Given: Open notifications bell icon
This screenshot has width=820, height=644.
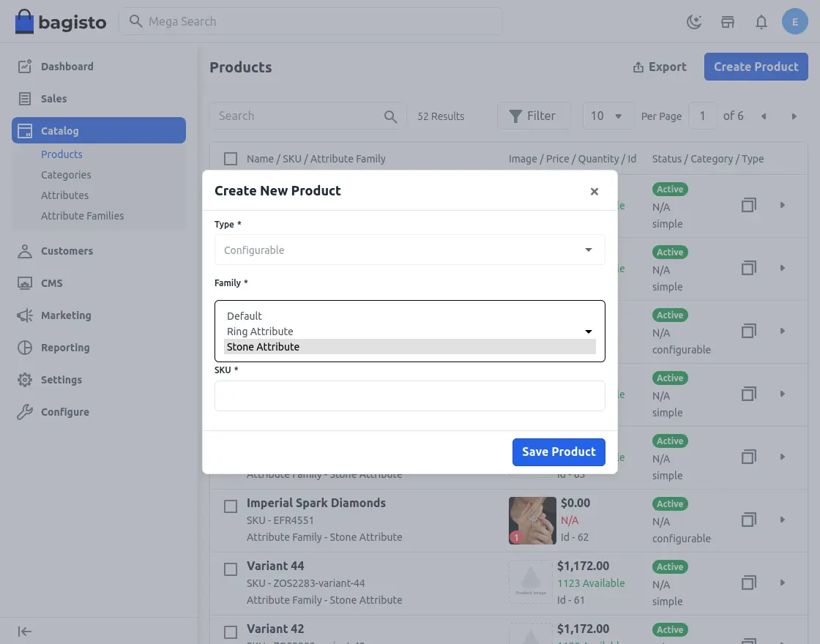Looking at the screenshot, I should point(761,22).
